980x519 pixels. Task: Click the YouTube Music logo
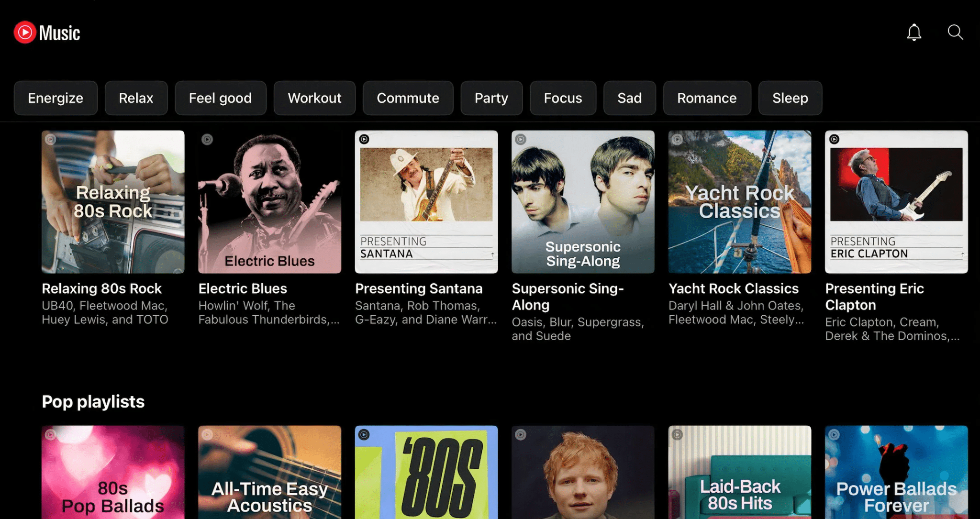pos(47,33)
